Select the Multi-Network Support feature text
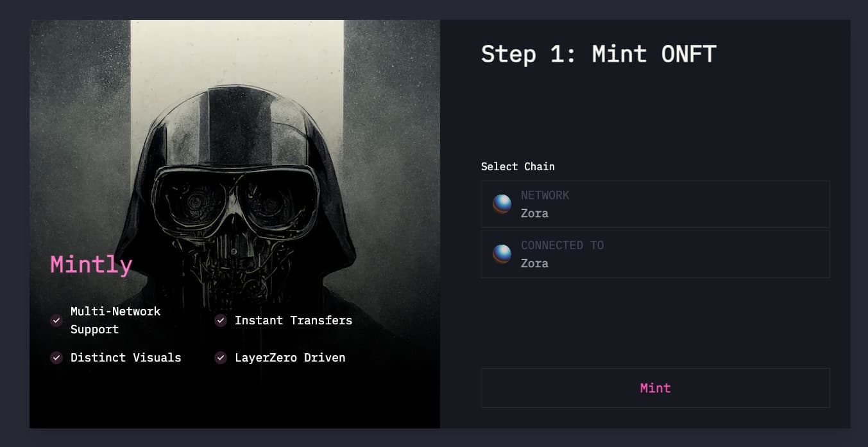Image resolution: width=868 pixels, height=447 pixels. (x=115, y=320)
